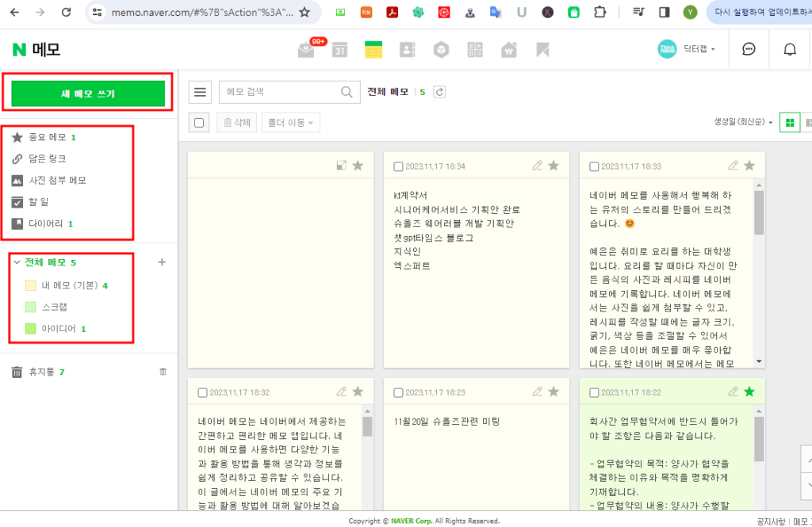This screenshot has height=527, width=812.
Task: Star the 18:33 memo
Action: point(749,166)
